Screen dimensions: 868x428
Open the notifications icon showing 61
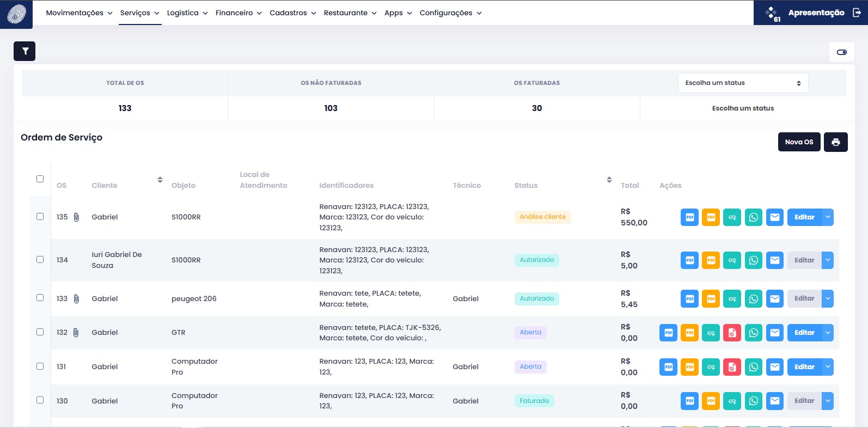point(772,14)
